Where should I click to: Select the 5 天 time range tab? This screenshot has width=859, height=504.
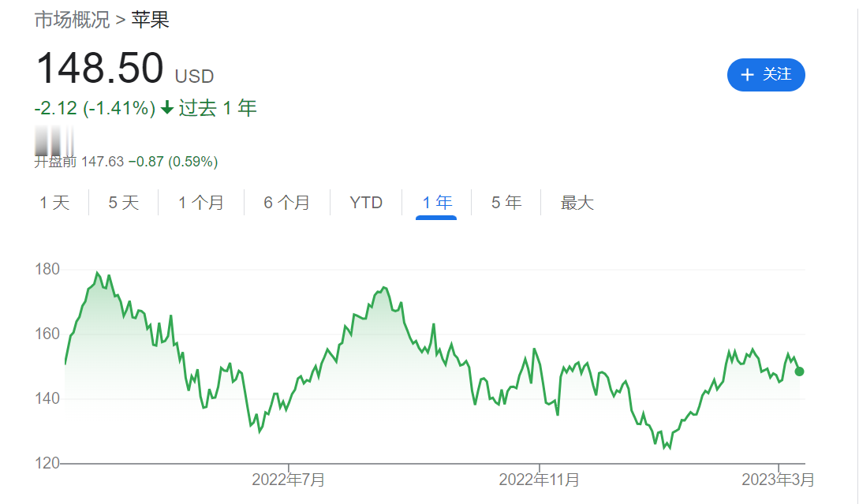(x=124, y=203)
